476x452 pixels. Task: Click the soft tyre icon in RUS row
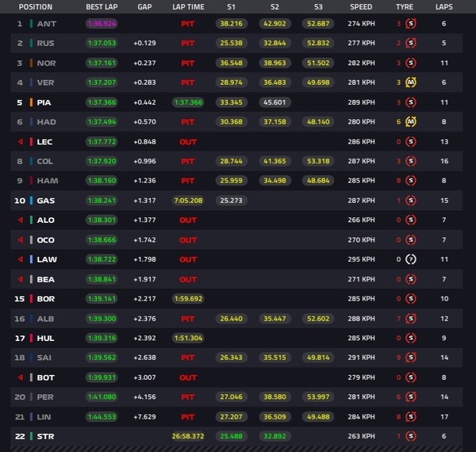pos(410,43)
